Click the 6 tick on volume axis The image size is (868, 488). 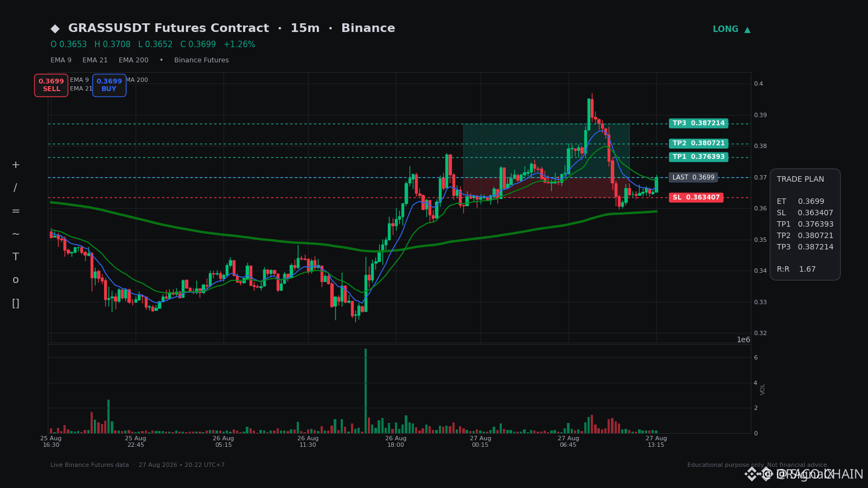click(x=756, y=358)
